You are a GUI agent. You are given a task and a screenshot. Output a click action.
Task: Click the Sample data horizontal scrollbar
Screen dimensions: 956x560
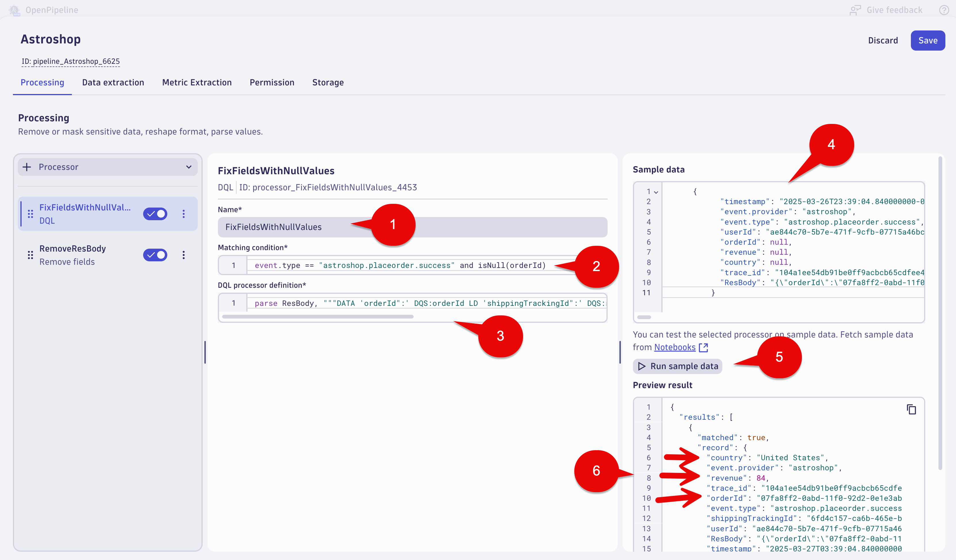(x=644, y=317)
